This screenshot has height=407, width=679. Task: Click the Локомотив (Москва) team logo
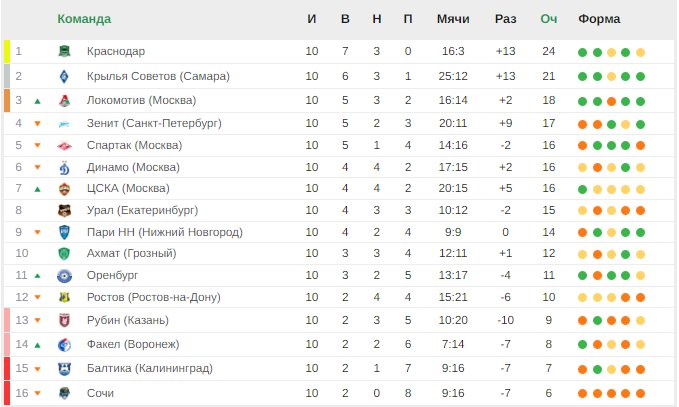(x=64, y=100)
